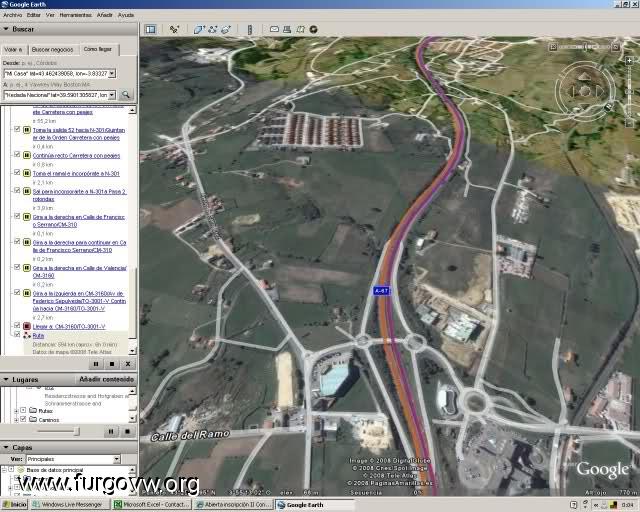
Task: Click the zoom in plus button
Action: (x=629, y=61)
